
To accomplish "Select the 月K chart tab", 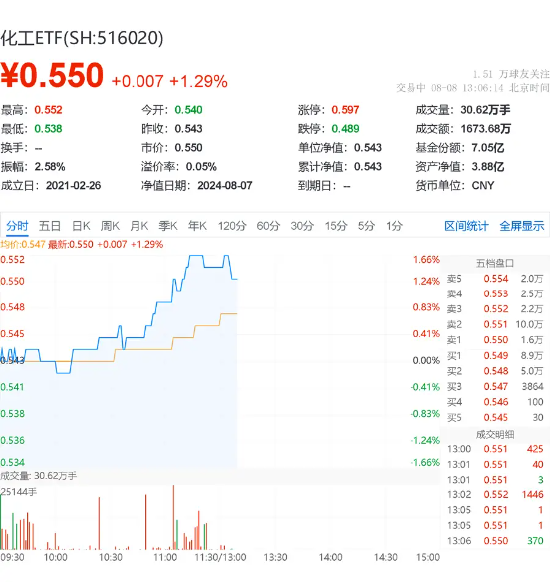I will pos(139,226).
